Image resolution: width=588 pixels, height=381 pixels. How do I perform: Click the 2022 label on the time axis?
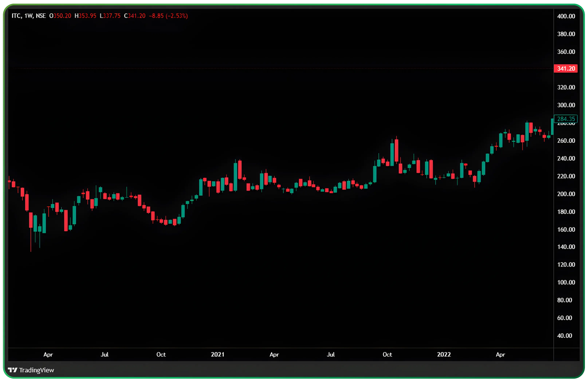[444, 354]
